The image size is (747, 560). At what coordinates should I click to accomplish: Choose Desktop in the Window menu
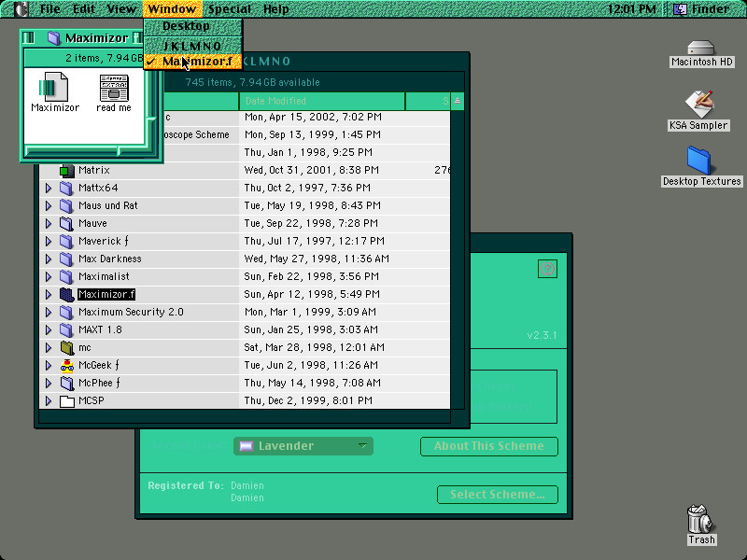click(x=193, y=26)
